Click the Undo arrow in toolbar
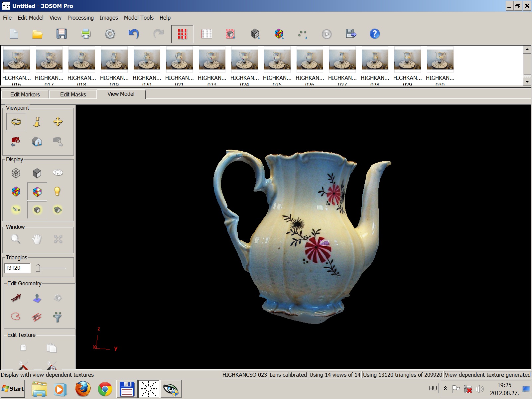This screenshot has height=399, width=532. click(x=134, y=34)
